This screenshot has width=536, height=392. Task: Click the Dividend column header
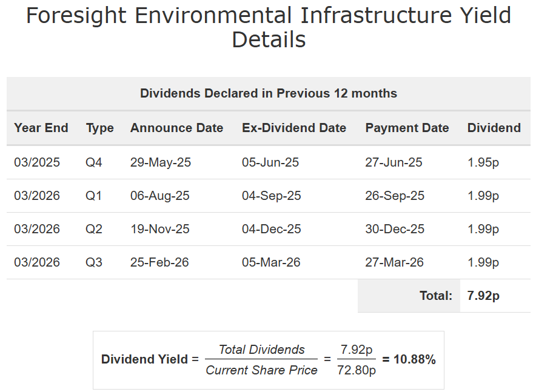coord(494,128)
